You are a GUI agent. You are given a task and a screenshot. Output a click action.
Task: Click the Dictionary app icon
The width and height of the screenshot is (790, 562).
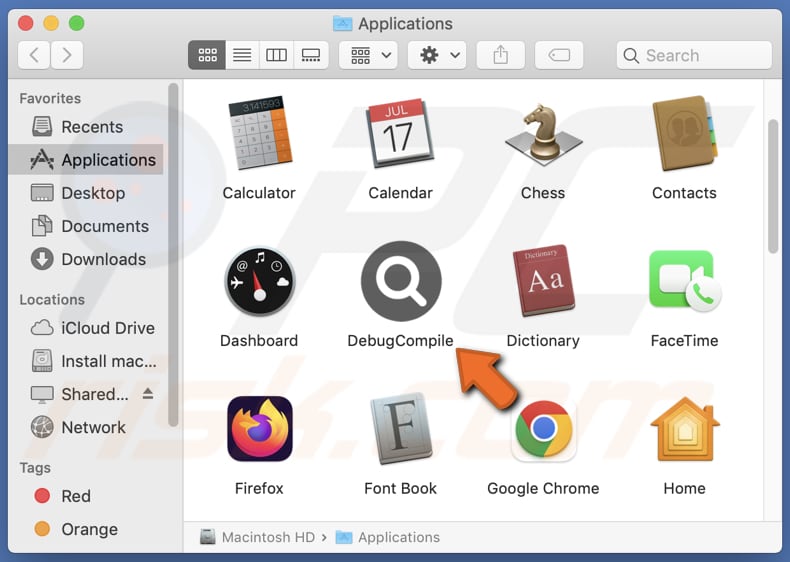543,281
